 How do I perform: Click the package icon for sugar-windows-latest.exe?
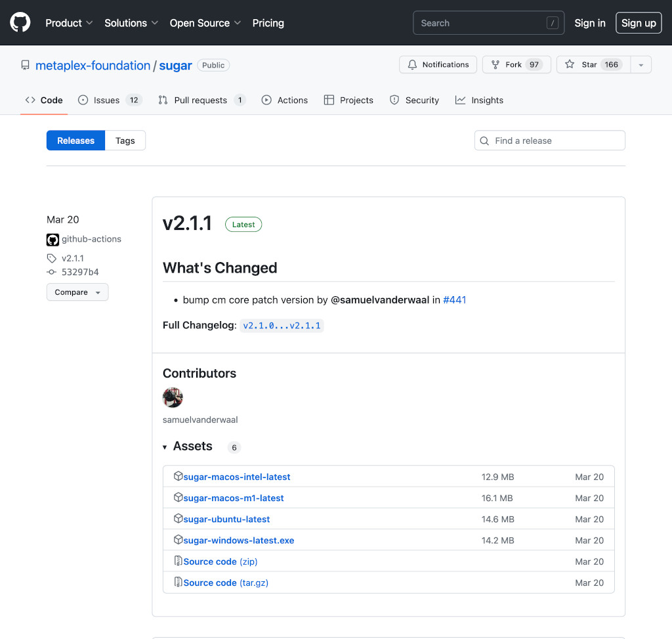178,539
